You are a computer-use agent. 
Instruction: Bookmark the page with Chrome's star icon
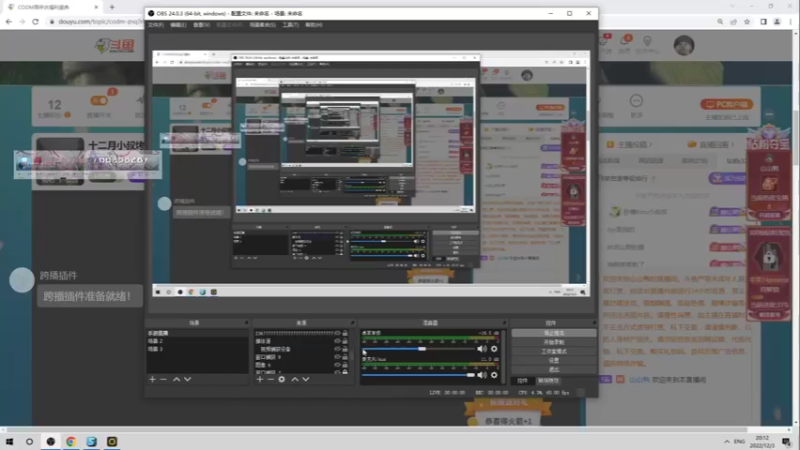747,21
